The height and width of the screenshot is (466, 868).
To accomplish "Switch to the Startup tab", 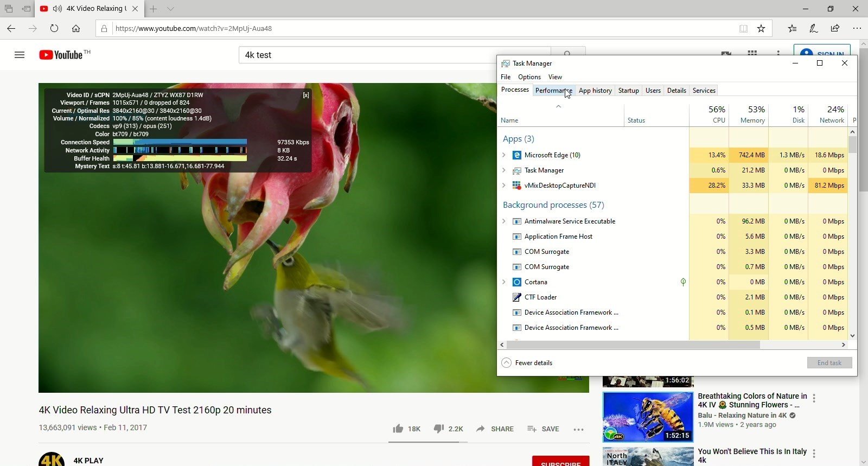I will pyautogui.click(x=628, y=91).
